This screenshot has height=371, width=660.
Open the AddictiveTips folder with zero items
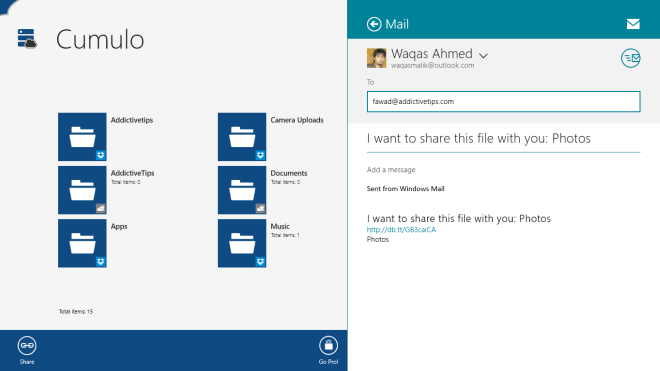point(82,190)
